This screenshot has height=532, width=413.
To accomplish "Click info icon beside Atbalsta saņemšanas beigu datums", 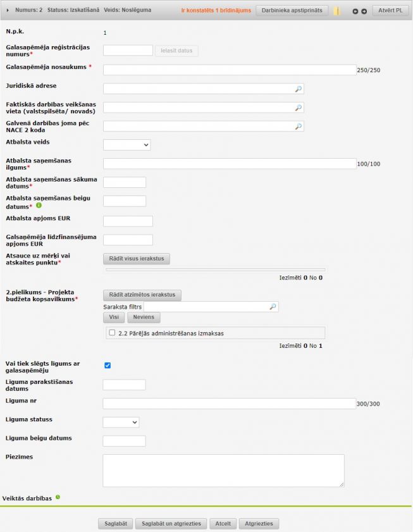I will pos(39,206).
